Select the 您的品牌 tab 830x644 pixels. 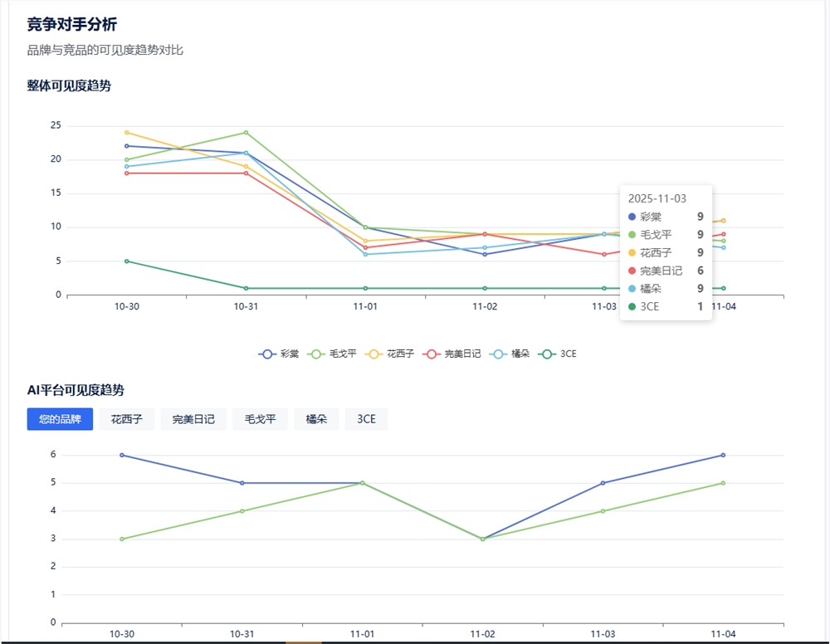click(x=60, y=419)
